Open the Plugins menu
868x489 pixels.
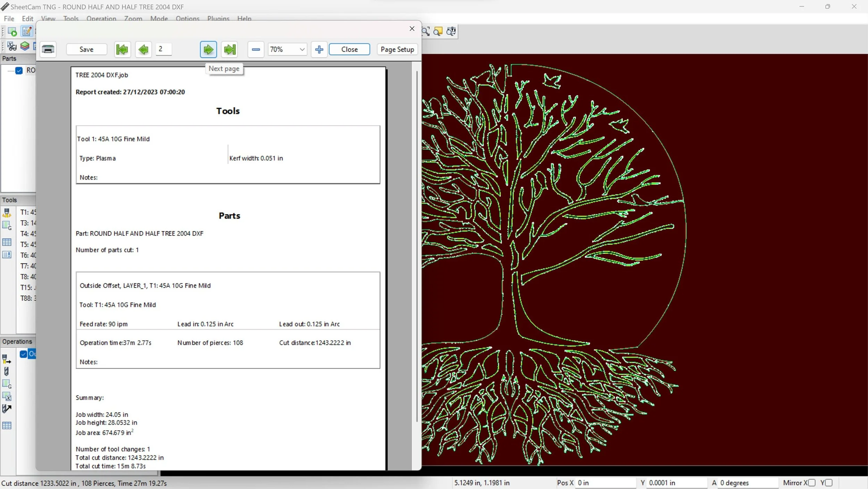pyautogui.click(x=218, y=18)
